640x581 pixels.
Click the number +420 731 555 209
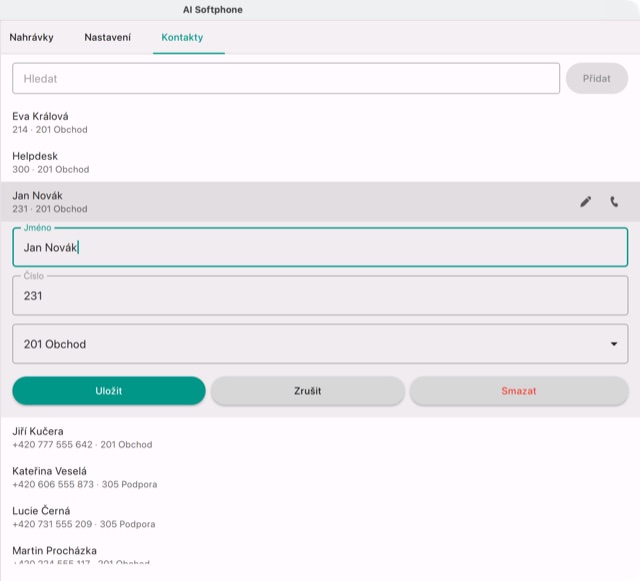(52, 524)
